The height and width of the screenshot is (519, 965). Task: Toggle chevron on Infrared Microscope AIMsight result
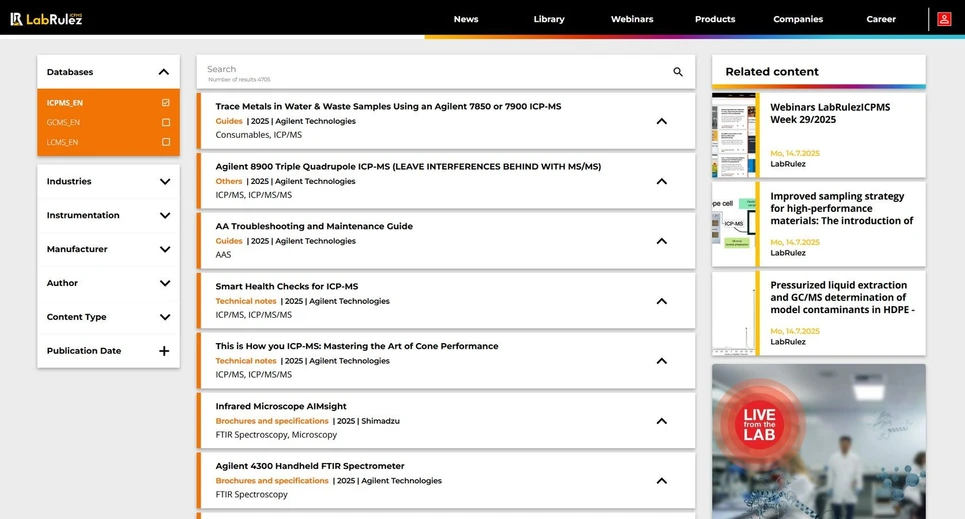tap(662, 421)
